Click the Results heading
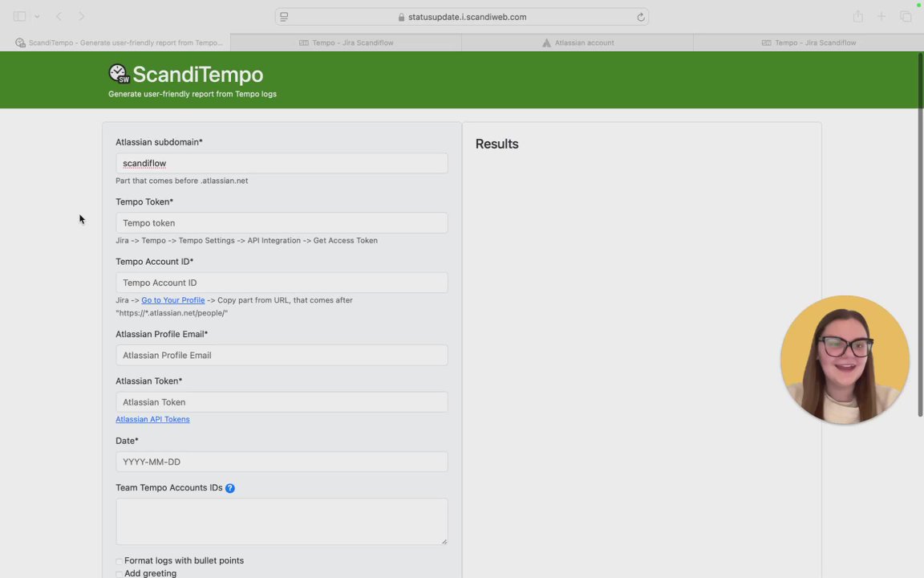Image resolution: width=924 pixels, height=578 pixels. click(496, 144)
